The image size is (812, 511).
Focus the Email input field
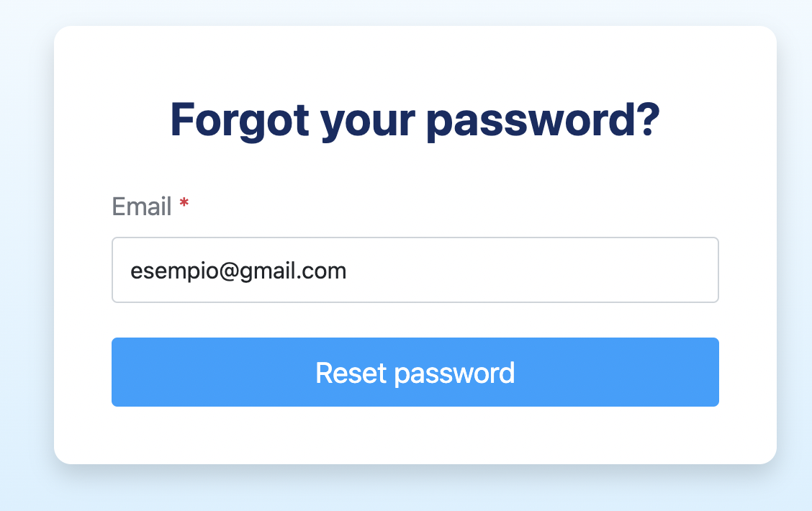[415, 270]
